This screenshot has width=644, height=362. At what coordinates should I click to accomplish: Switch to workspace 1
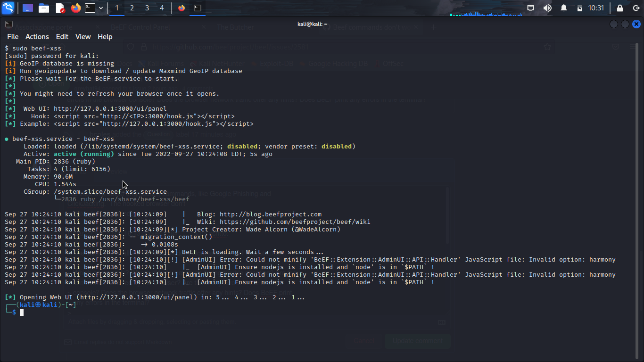pyautogui.click(x=117, y=8)
